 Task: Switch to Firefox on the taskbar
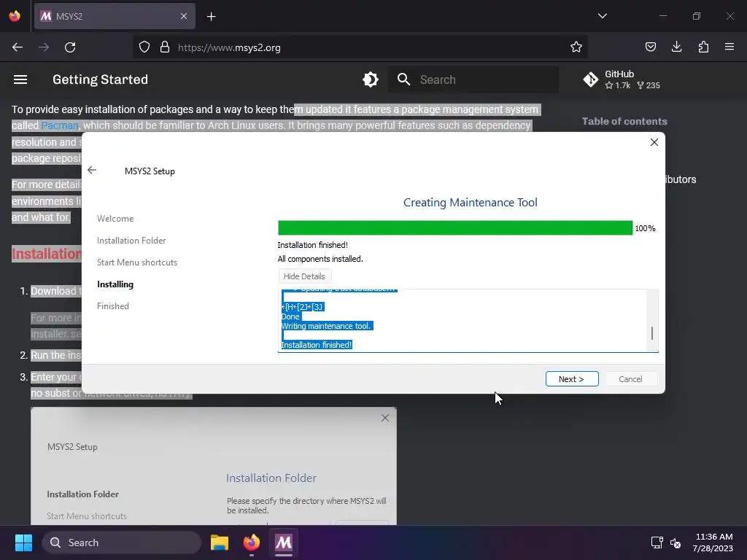tap(252, 542)
